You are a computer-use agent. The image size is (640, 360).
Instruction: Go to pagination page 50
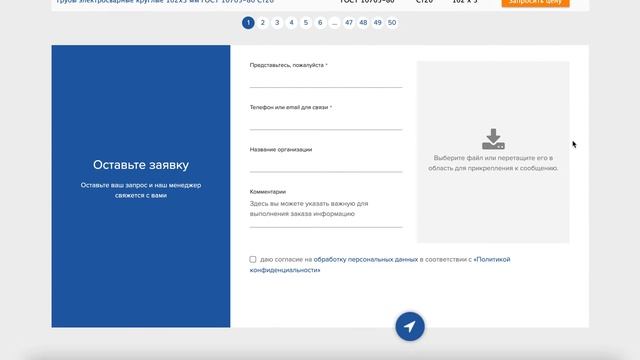pyautogui.click(x=392, y=23)
